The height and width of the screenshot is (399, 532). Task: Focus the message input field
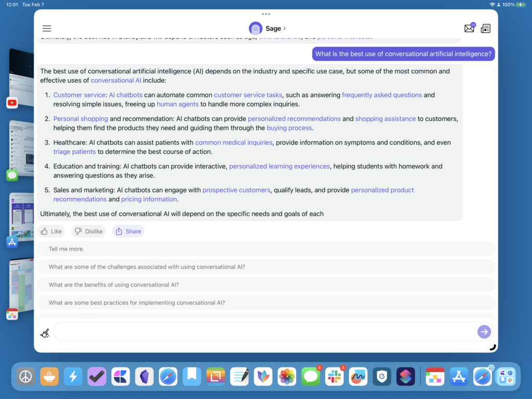pyautogui.click(x=265, y=331)
